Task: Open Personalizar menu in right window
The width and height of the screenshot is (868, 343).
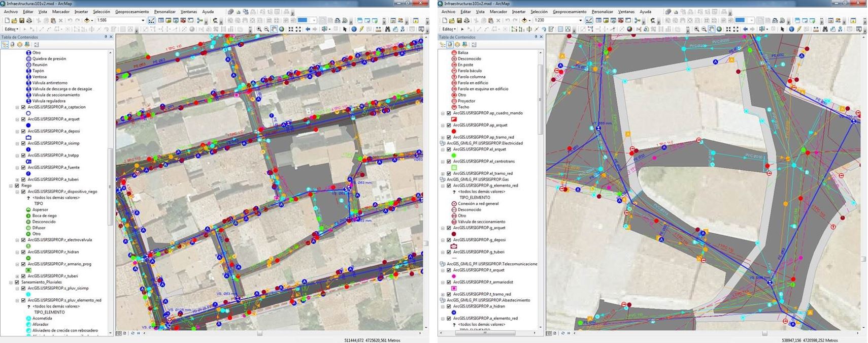Action: [603, 12]
